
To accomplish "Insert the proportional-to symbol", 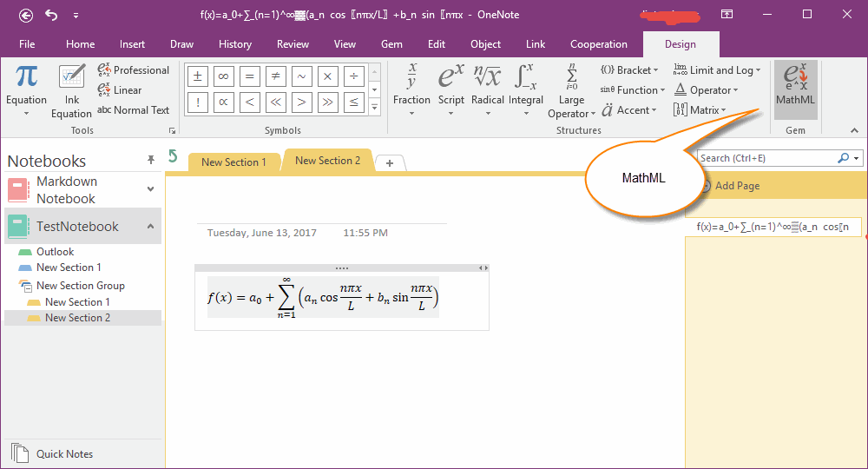I will 224,102.
